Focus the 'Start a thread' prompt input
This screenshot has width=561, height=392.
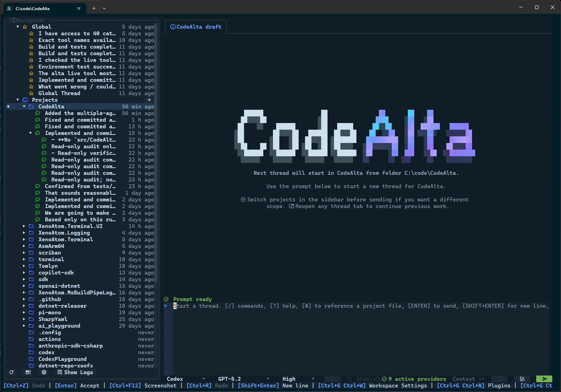pos(361,339)
